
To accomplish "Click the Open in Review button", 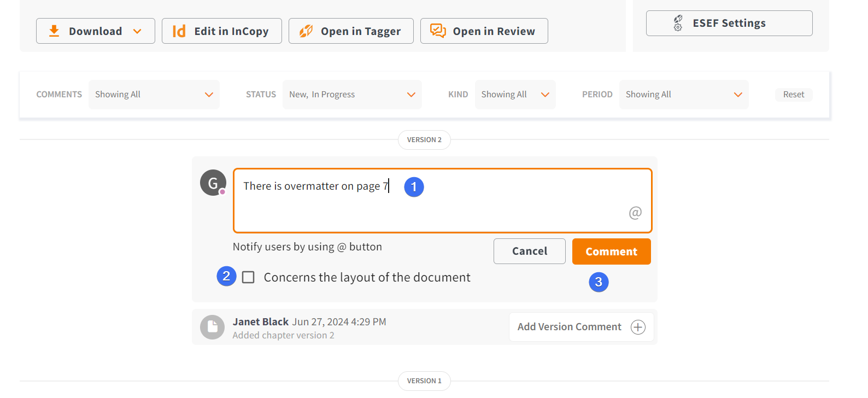I will coord(484,31).
